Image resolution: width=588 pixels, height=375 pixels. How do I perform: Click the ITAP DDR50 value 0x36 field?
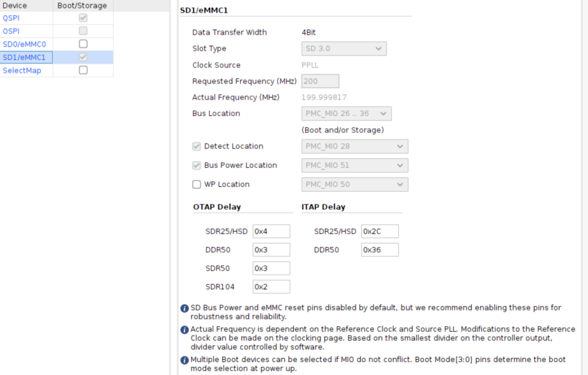click(380, 250)
